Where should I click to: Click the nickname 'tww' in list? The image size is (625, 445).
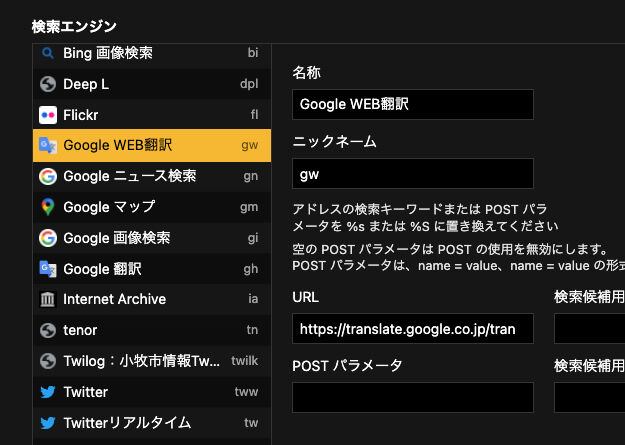246,392
